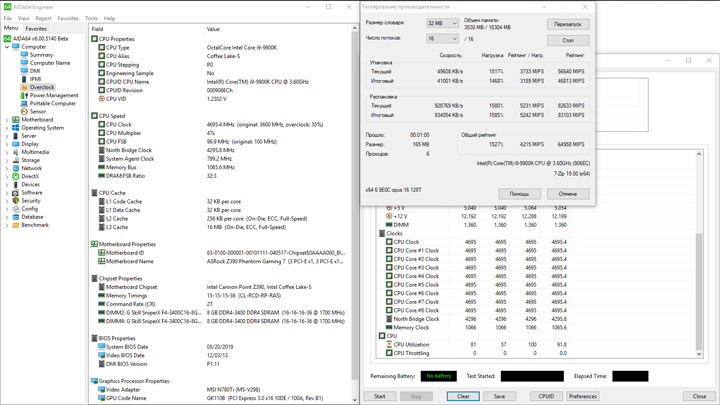Click the Security shield icon
Screen dimensions: 720x405
coord(16,201)
